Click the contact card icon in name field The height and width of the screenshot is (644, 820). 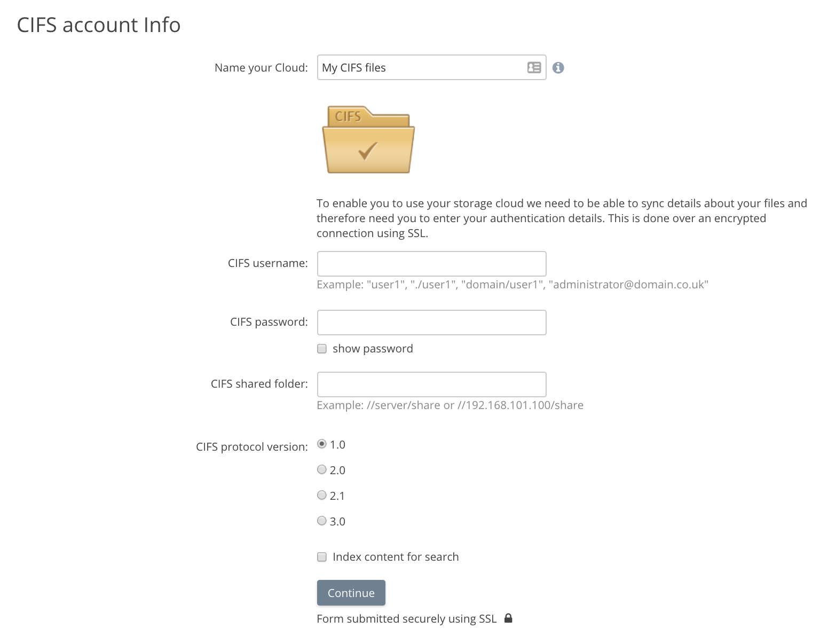pyautogui.click(x=534, y=67)
